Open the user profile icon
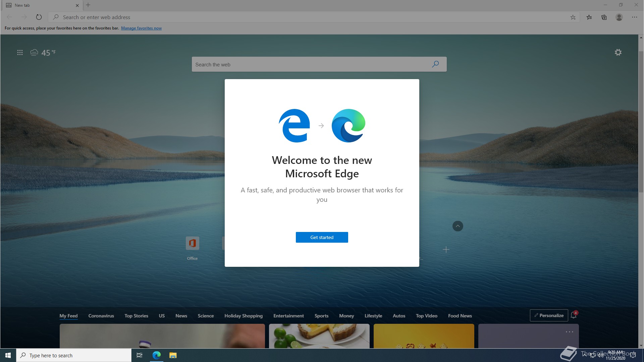 (x=619, y=17)
